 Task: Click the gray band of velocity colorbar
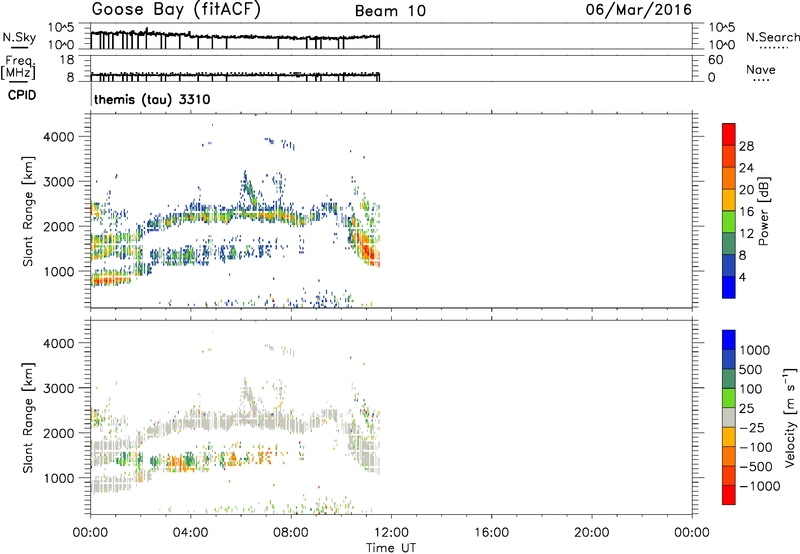point(729,417)
